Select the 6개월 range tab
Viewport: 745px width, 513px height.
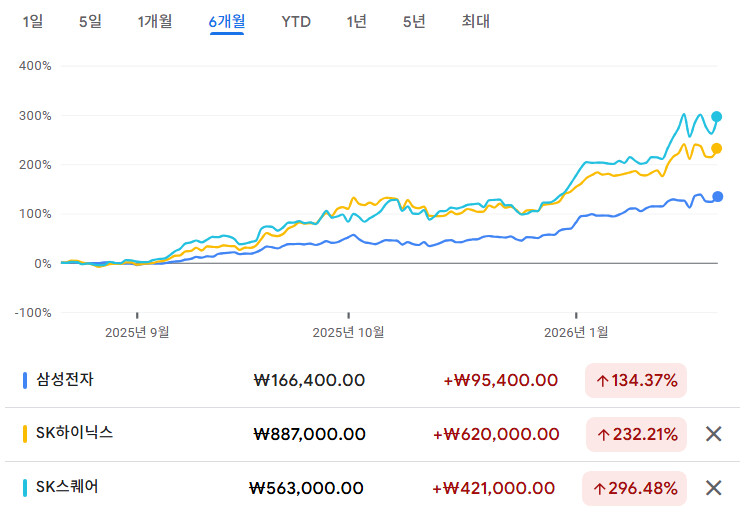pyautogui.click(x=227, y=21)
